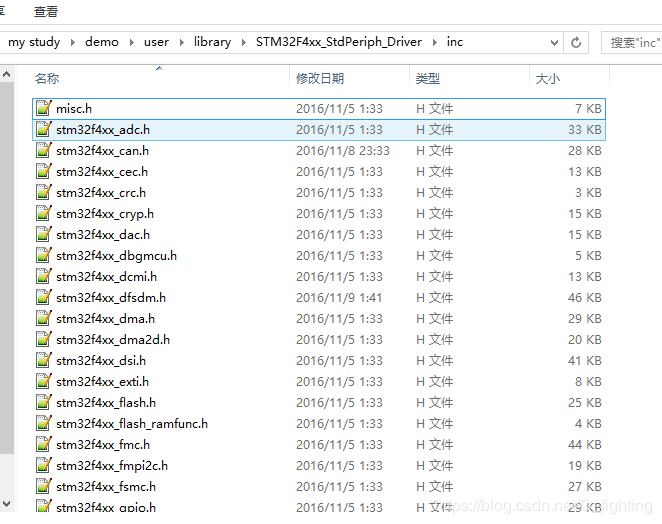662x524 pixels.
Task: Click the navigation pane scrollbar thumb
Action: tap(6, 268)
